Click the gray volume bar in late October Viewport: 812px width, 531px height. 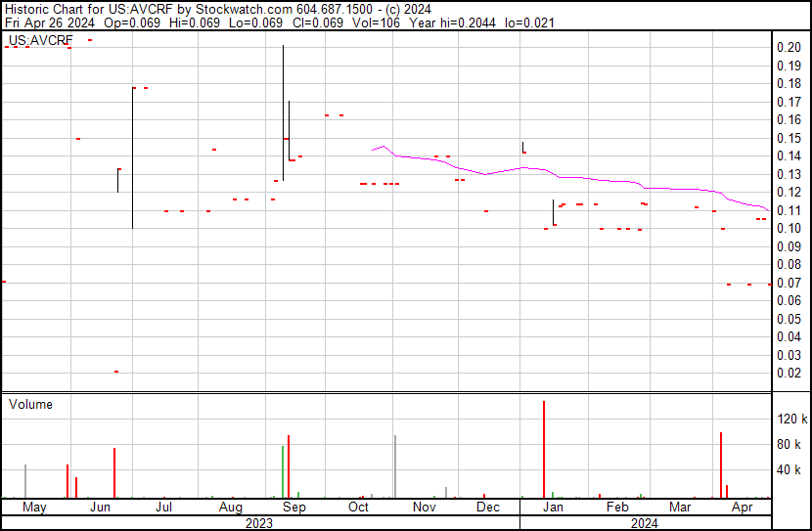[x=395, y=466]
